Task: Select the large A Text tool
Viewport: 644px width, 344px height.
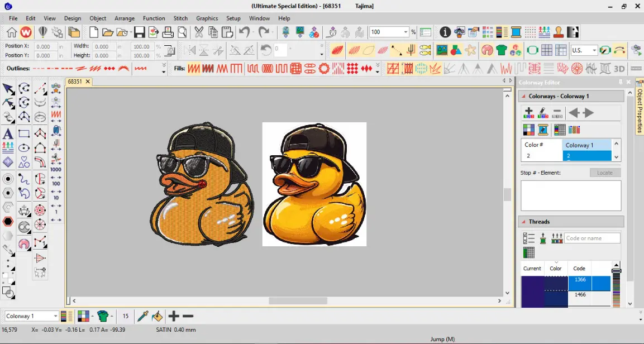Action: 7,133
